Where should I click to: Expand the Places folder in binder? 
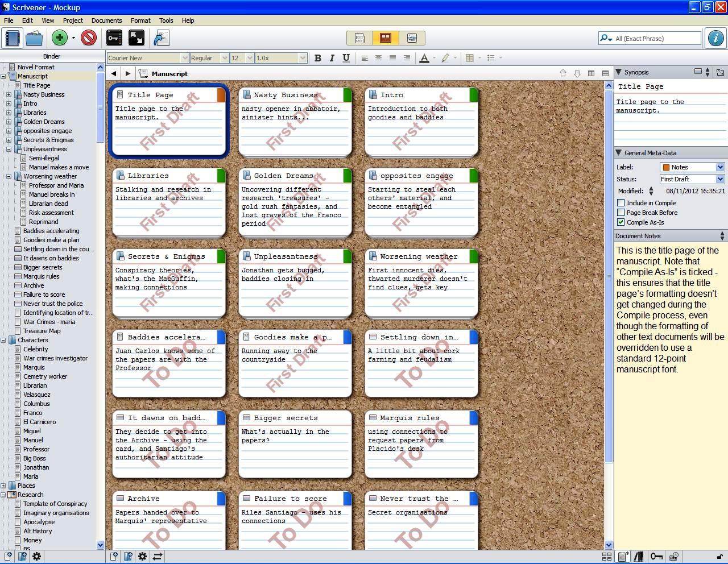tap(3, 486)
